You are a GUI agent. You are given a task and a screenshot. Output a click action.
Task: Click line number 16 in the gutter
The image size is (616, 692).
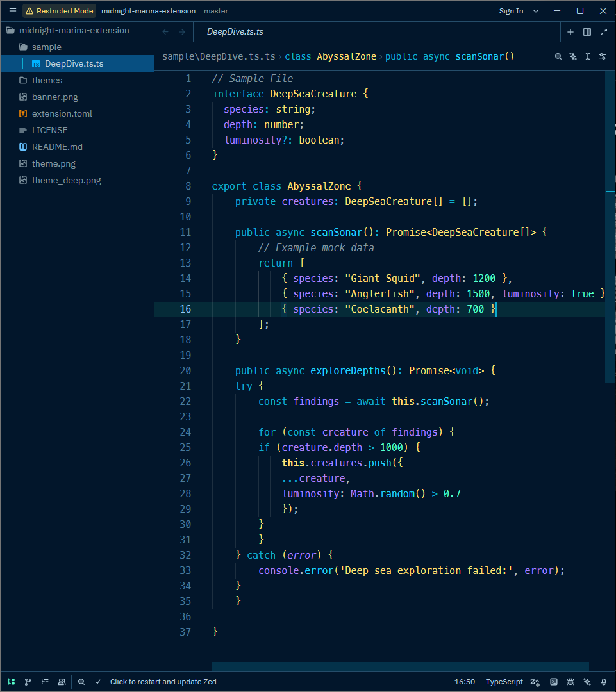click(x=185, y=309)
